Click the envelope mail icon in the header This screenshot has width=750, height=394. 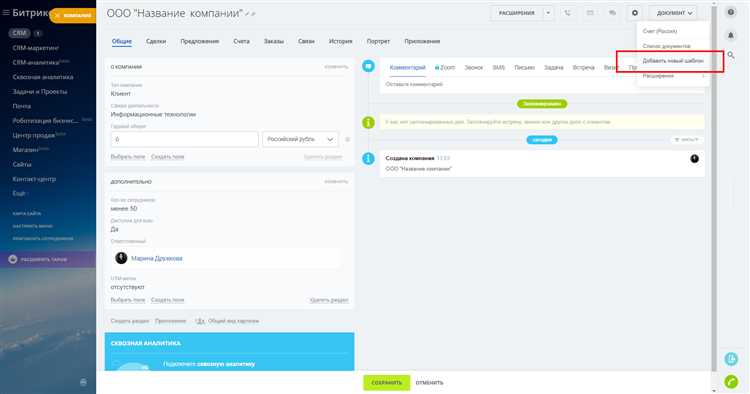(x=590, y=13)
